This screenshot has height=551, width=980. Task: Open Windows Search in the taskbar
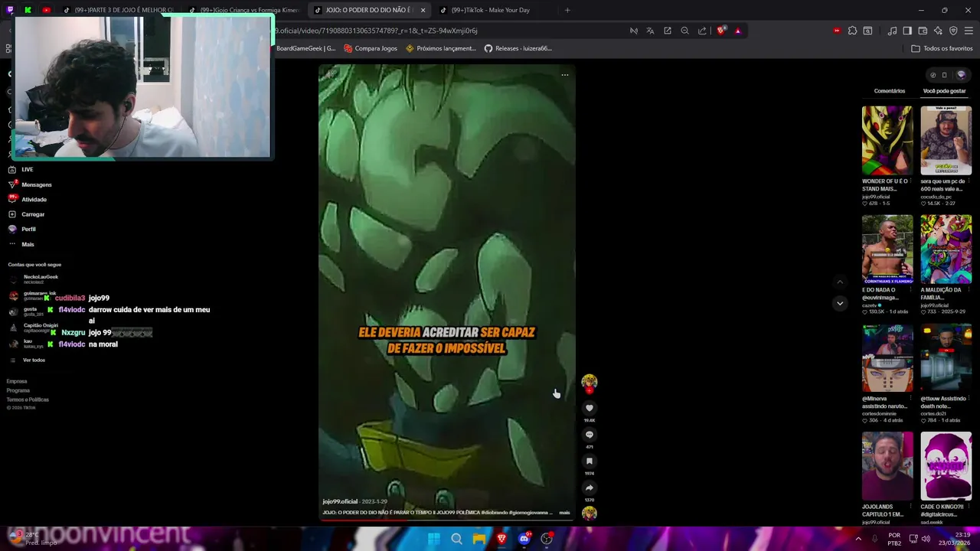[x=456, y=539]
